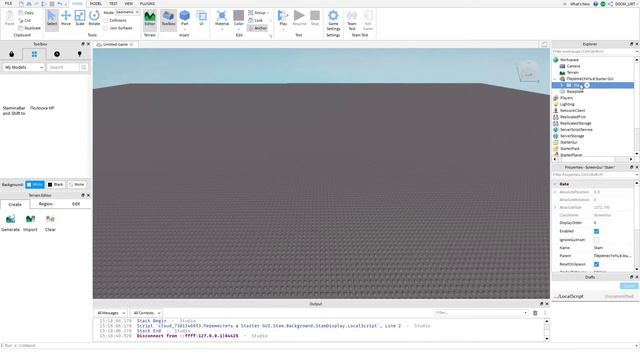640x360 pixels.
Task: Set the Toolbox background to White
Action: pos(35,185)
